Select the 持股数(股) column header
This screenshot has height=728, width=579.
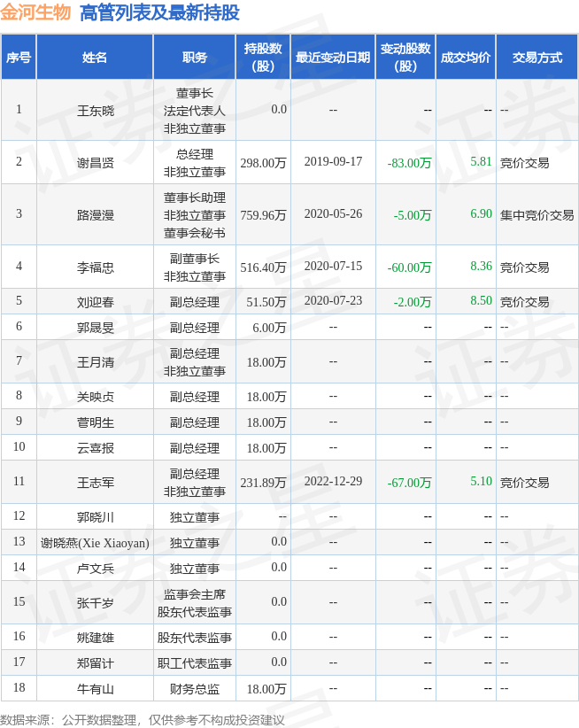coord(263,57)
